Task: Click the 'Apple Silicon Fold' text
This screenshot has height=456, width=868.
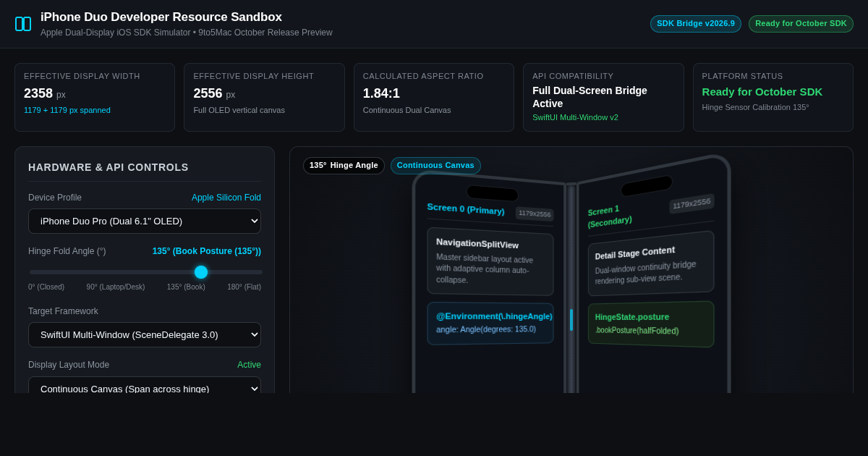Action: coord(226,198)
